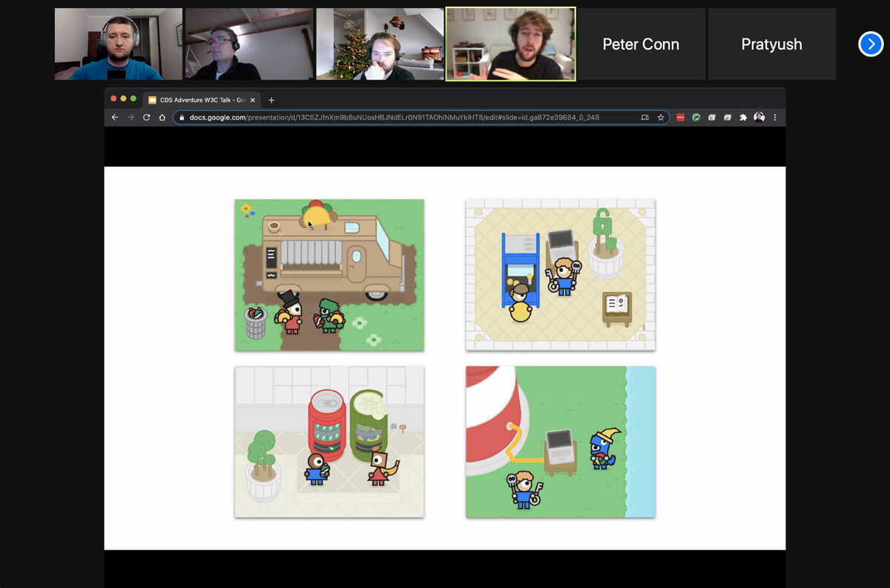
Task: Click the cast-to-device icon in address bar
Action: pos(644,117)
